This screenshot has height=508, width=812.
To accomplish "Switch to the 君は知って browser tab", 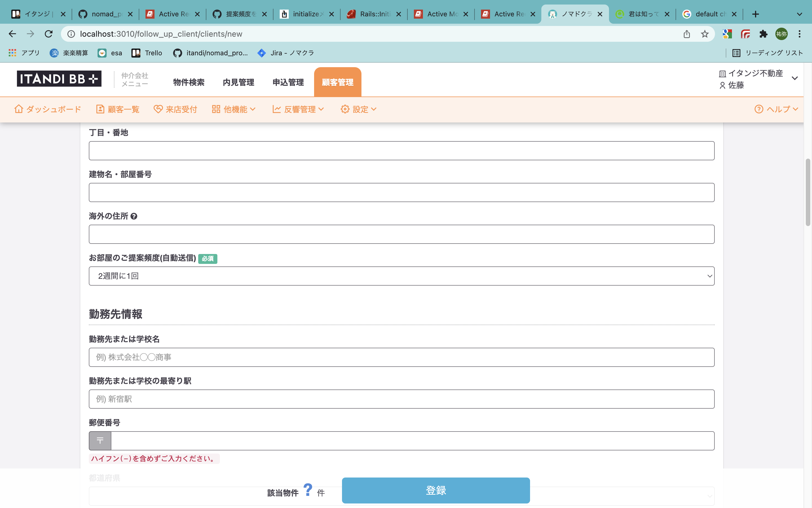I will pyautogui.click(x=642, y=14).
